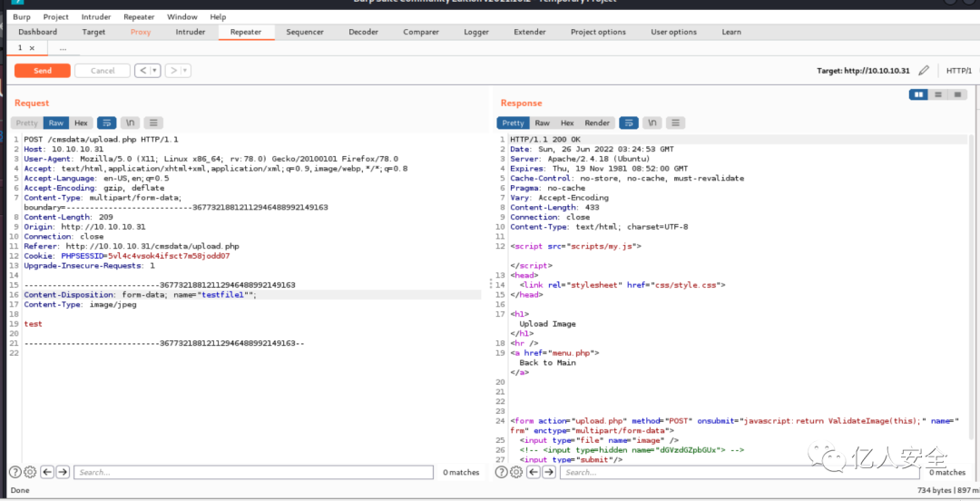The width and height of the screenshot is (980, 501).
Task: Go to previous match in Request search
Action: (47, 472)
